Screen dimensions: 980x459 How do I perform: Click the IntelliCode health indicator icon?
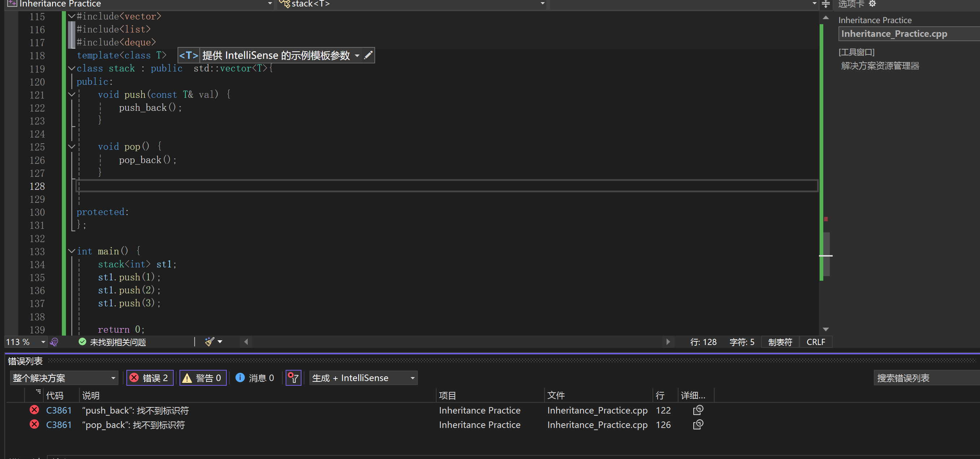[x=54, y=342]
